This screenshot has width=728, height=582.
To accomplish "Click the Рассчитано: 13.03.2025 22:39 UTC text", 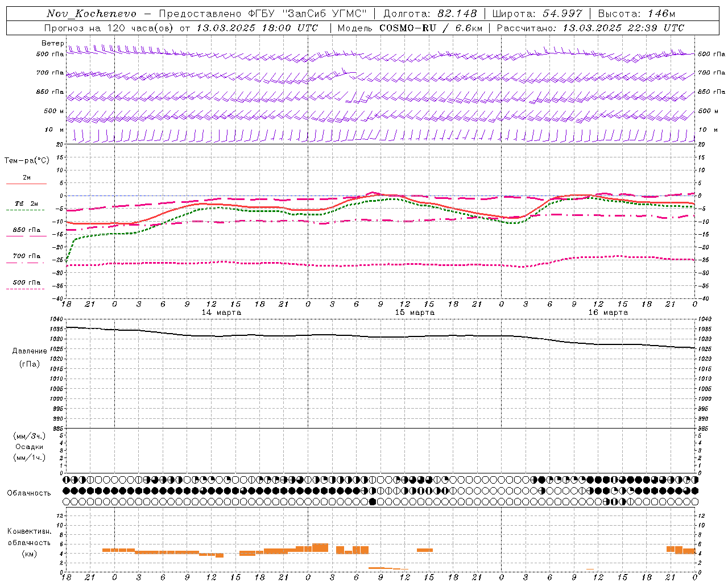I will pyautogui.click(x=590, y=28).
